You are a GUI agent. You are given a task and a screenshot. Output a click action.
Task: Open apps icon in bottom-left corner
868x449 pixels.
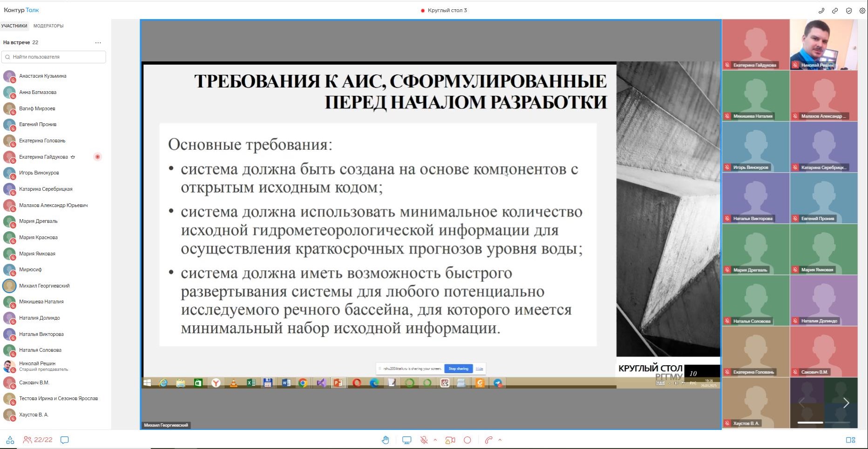[10, 440]
